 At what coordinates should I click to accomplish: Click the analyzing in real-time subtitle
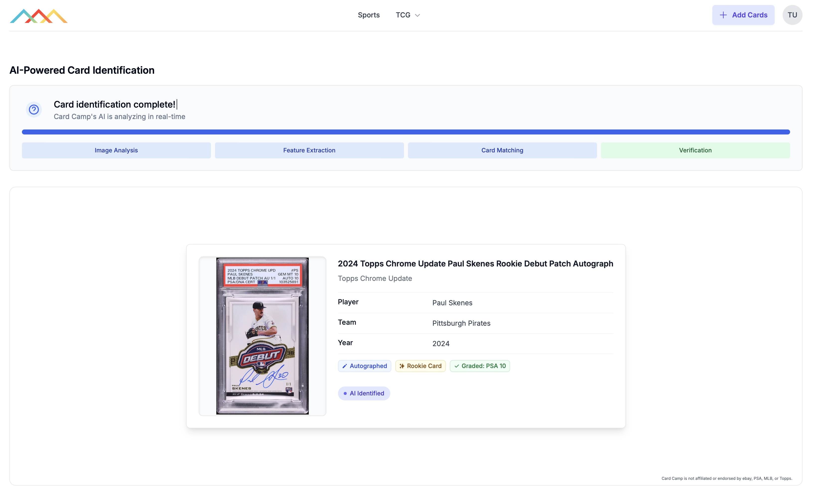119,117
